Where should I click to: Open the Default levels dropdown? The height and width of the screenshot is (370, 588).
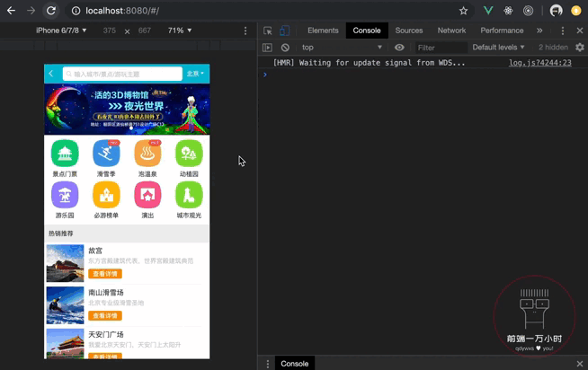498,48
